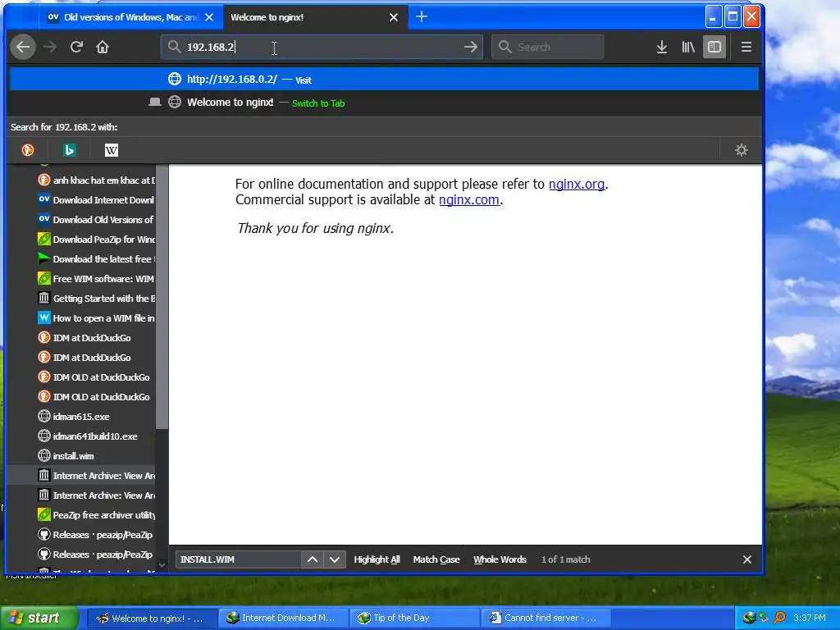Switch to Internet Download Manager taskbar button
840x630 pixels.
[x=284, y=619]
